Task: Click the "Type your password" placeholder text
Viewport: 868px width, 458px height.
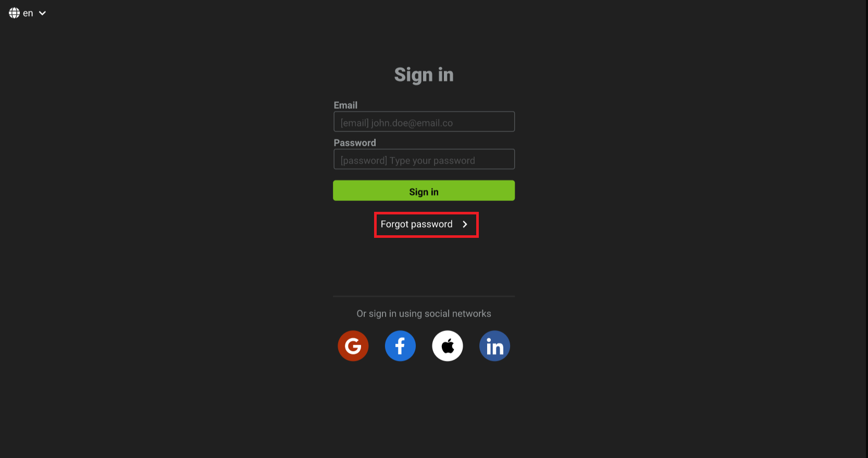Action: [x=432, y=161]
